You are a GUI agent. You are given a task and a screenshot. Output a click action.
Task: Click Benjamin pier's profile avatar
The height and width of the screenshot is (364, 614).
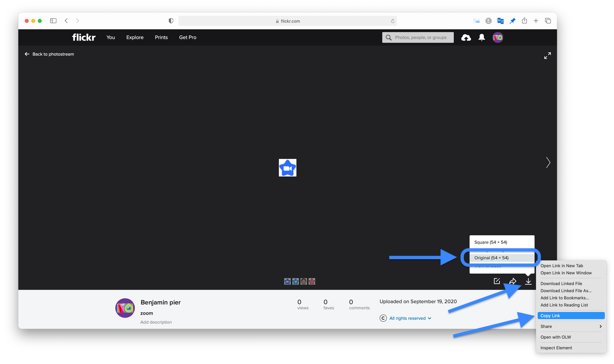[125, 308]
